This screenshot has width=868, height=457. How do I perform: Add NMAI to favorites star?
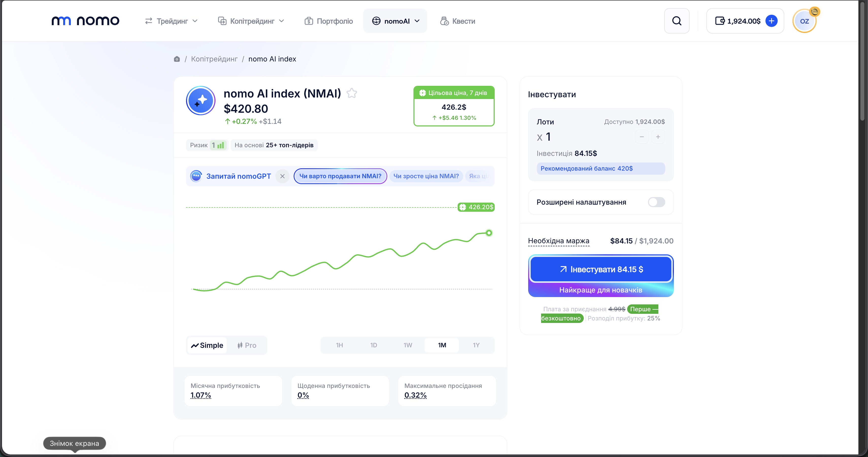[x=352, y=93]
